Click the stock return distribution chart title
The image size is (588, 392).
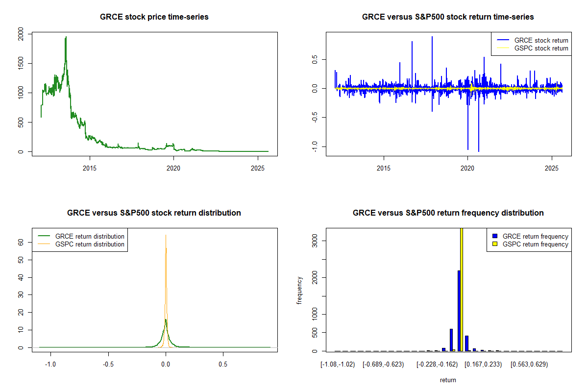(154, 213)
